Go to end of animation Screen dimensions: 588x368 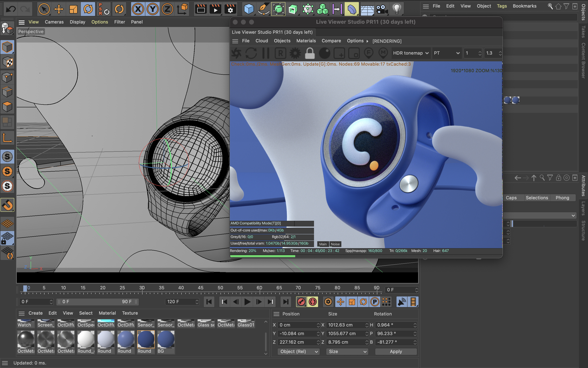pos(286,302)
